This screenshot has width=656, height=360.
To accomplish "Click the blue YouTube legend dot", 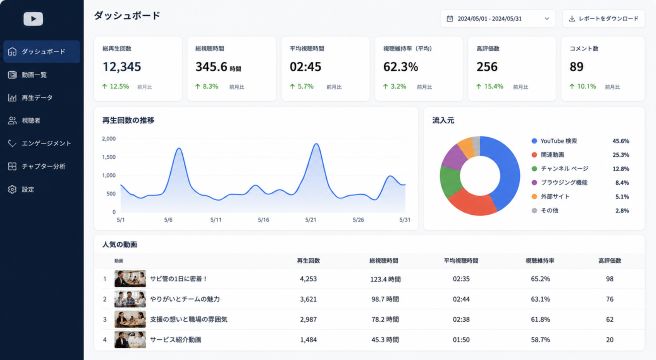I will [x=534, y=141].
